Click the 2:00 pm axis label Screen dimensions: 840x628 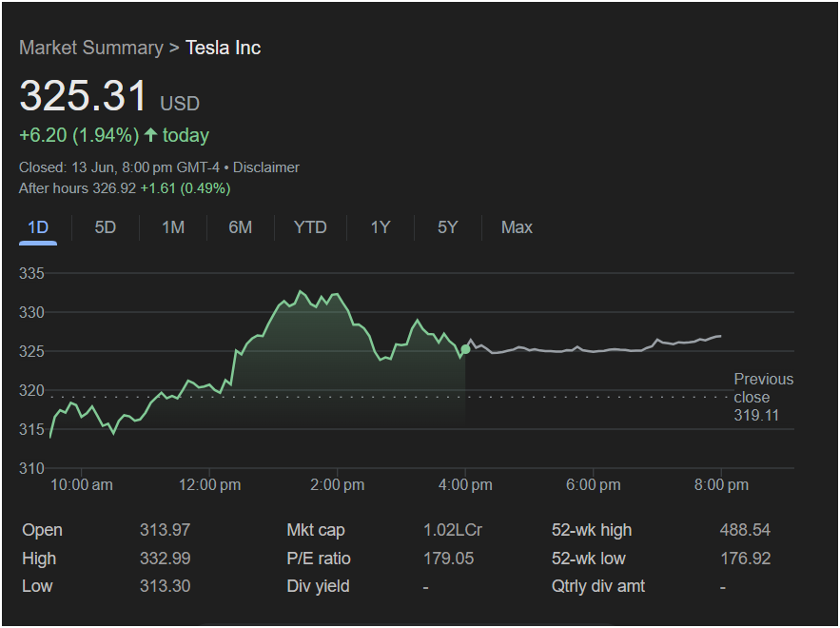[337, 485]
